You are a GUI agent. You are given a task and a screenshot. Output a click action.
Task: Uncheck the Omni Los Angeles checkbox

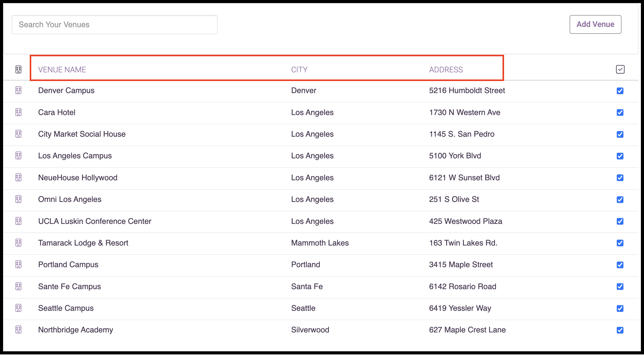point(620,199)
